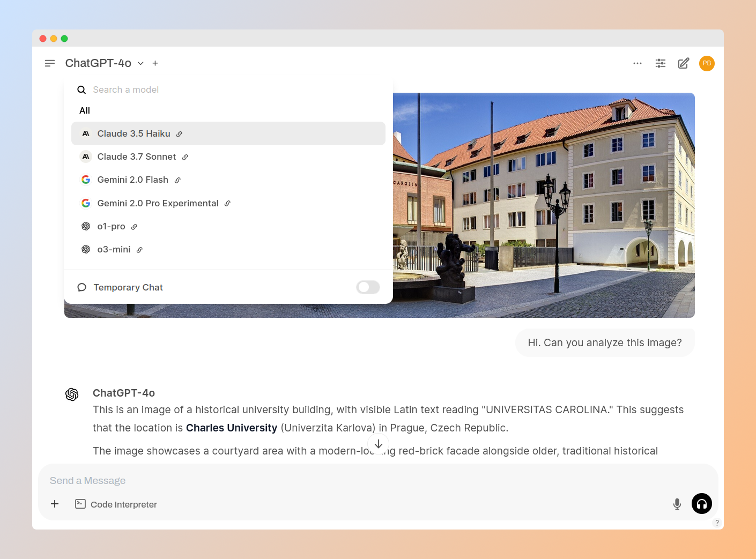Open help with question mark button
This screenshot has height=559, width=756.
[717, 523]
